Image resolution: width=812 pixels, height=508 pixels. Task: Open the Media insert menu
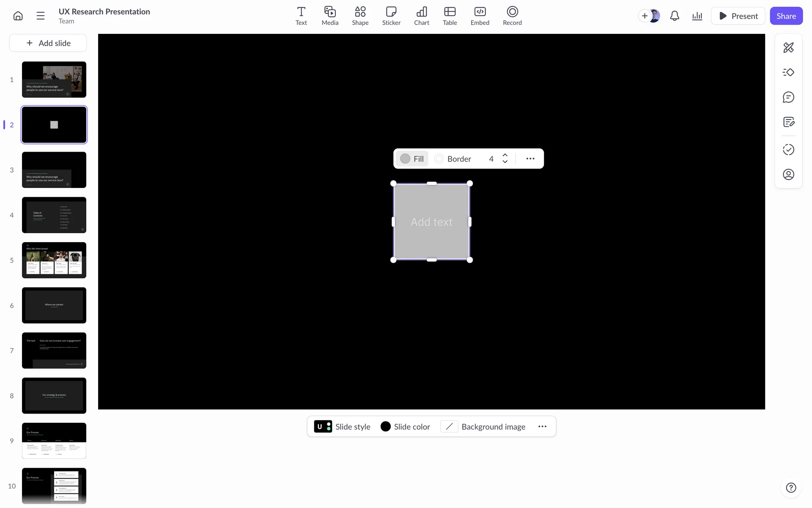click(330, 16)
